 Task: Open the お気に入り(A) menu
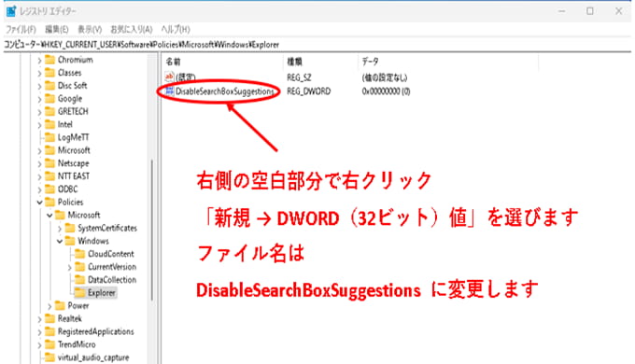coord(132,30)
